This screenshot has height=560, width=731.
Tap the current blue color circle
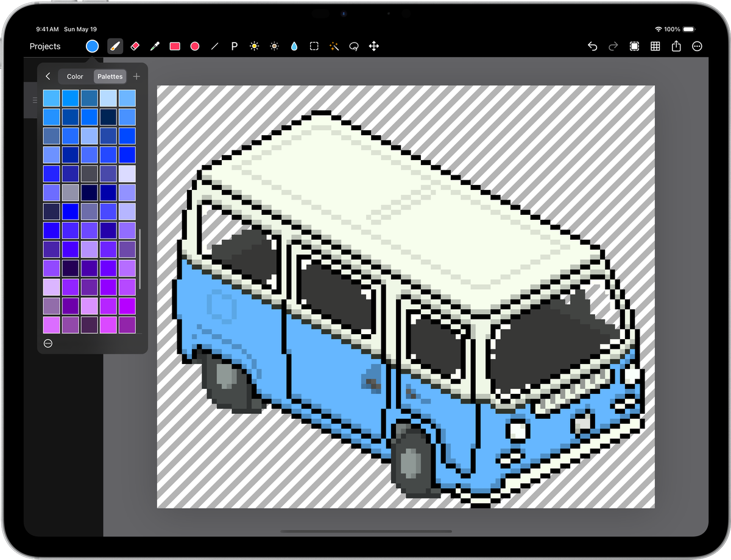[x=92, y=46]
